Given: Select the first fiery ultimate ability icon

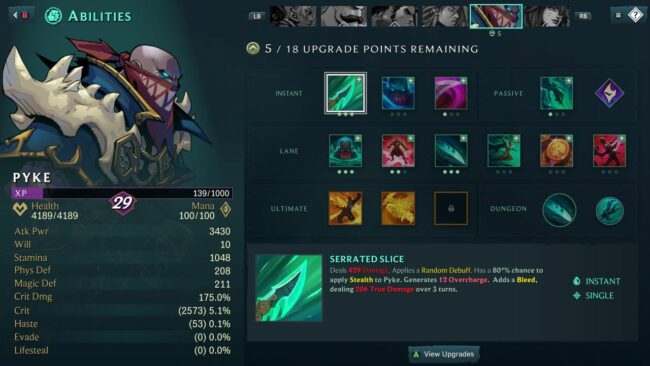Looking at the screenshot, I should (x=345, y=208).
